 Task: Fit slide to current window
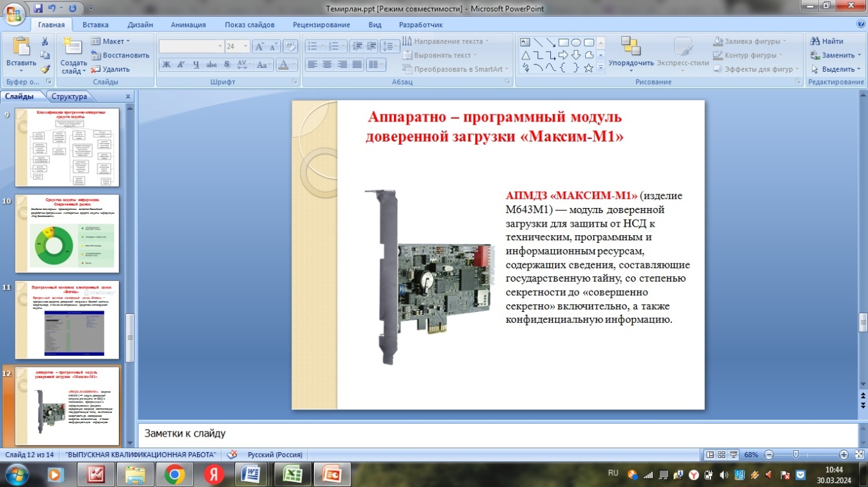pyautogui.click(x=860, y=454)
